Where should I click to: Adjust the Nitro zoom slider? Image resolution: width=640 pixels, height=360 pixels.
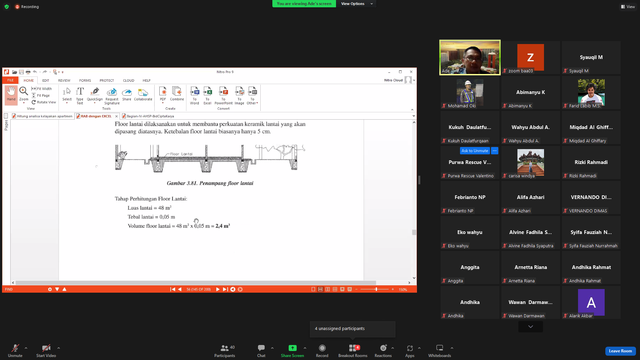click(375, 289)
